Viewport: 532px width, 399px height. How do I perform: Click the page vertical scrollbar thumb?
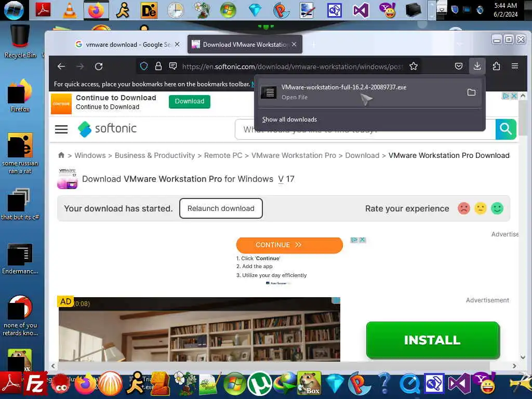pos(523,119)
